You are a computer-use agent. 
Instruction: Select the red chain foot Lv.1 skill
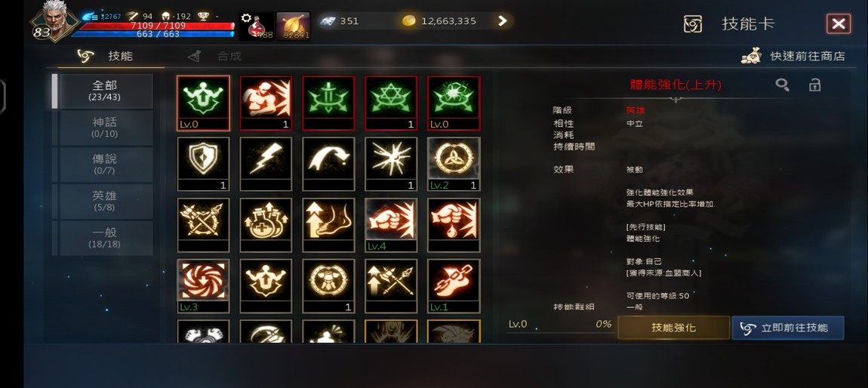pos(454,285)
